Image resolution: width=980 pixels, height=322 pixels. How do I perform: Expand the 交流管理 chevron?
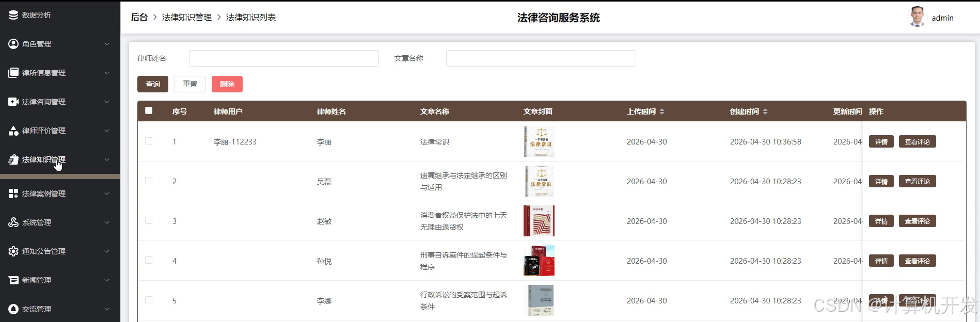point(107,309)
